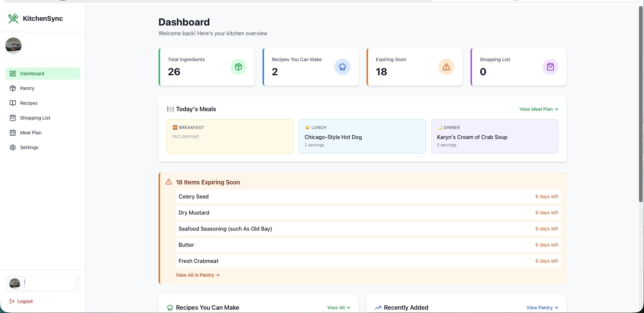The width and height of the screenshot is (644, 313).
Task: Click the KitchenSync crossed utensils logo icon
Action: pos(13,18)
